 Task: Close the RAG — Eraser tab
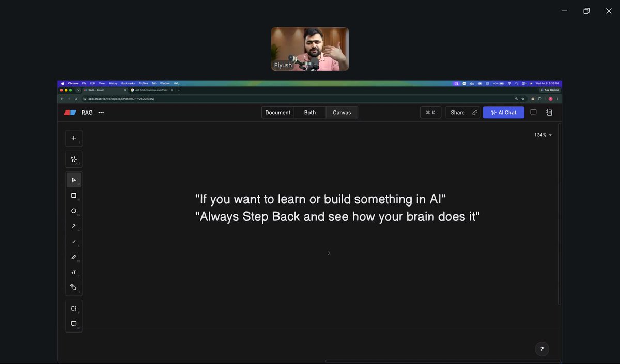125,90
